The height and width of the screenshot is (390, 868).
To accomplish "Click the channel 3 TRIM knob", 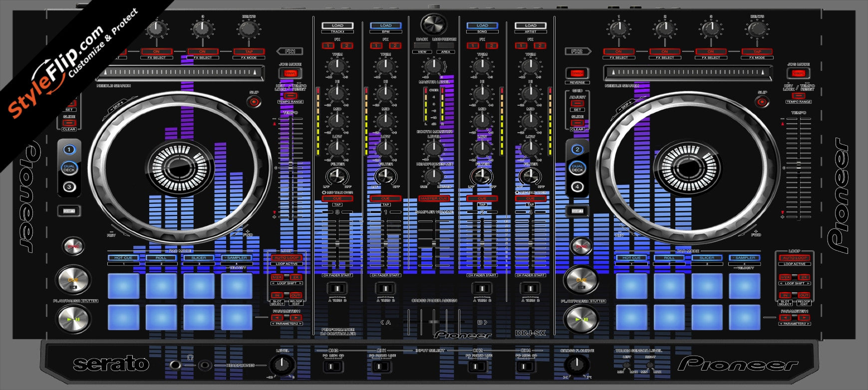I will (x=337, y=65).
